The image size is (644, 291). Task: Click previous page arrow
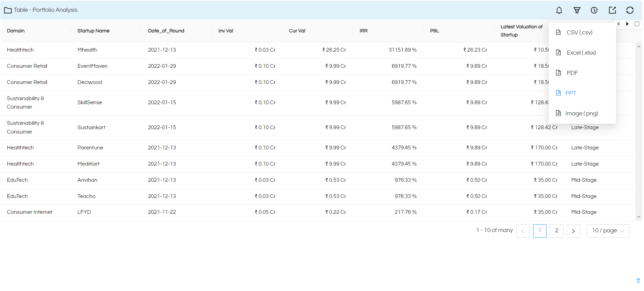click(523, 231)
